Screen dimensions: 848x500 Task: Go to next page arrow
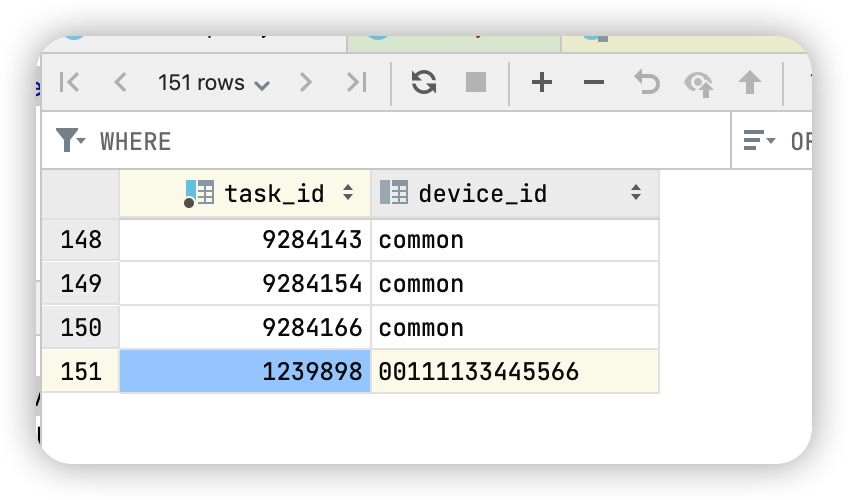[306, 83]
